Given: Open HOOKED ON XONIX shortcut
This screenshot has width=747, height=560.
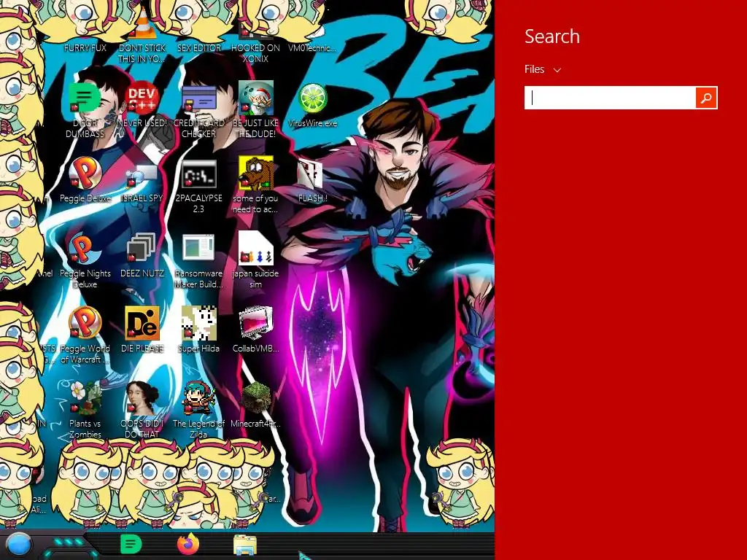Looking at the screenshot, I should coord(255,41).
